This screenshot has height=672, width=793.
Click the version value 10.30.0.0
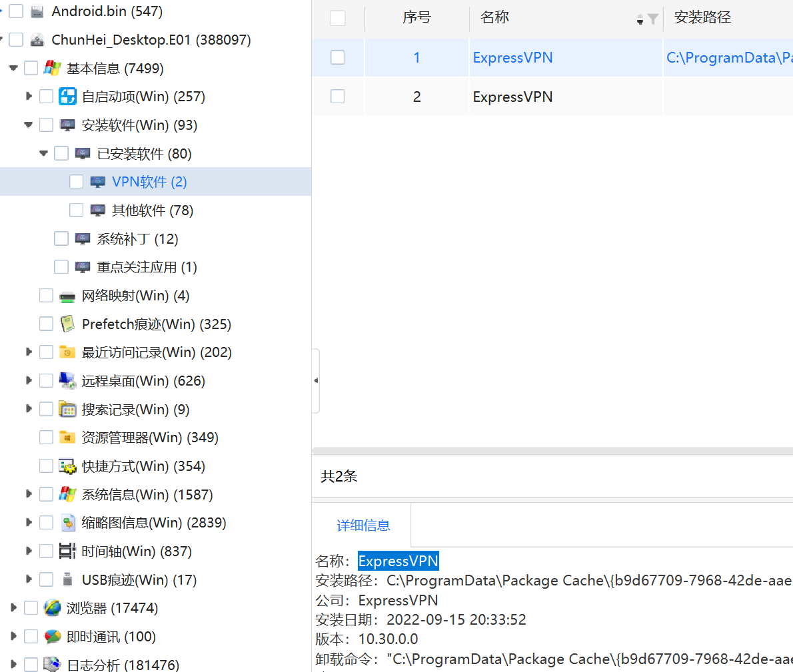388,639
